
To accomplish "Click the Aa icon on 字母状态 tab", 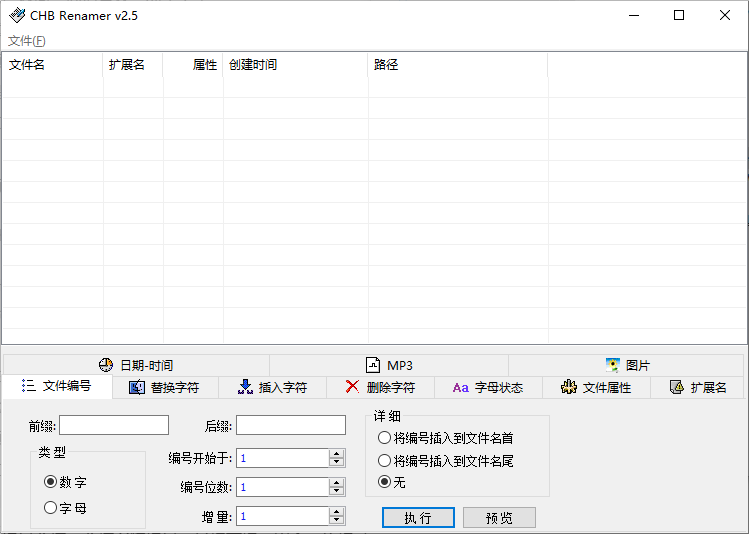I will coord(460,388).
